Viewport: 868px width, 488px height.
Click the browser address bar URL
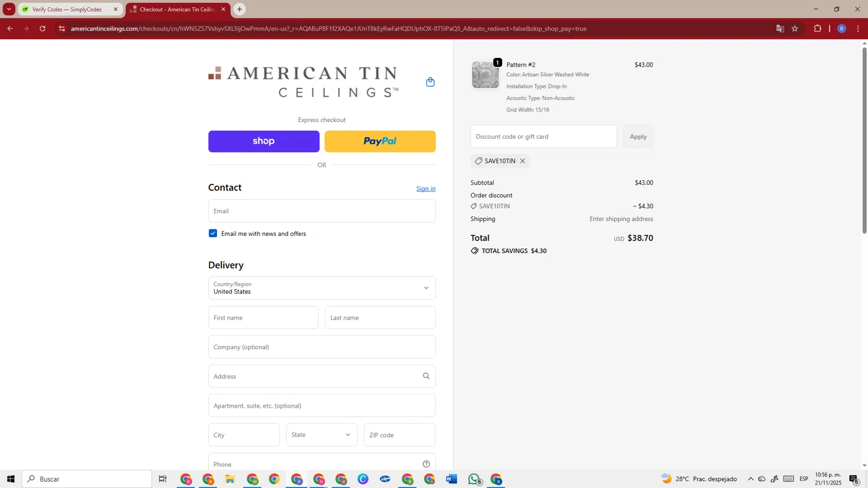[329, 28]
